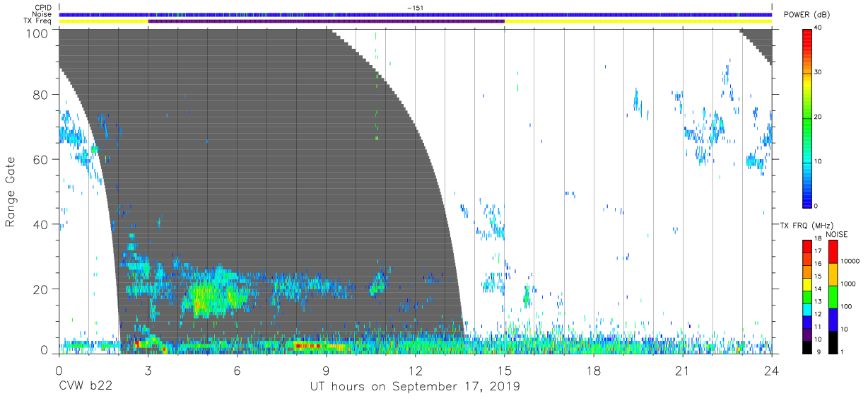Viewport: 868px width, 401px height.
Task: Click the 100 tick on the Range Gate axis
Action: click(37, 33)
